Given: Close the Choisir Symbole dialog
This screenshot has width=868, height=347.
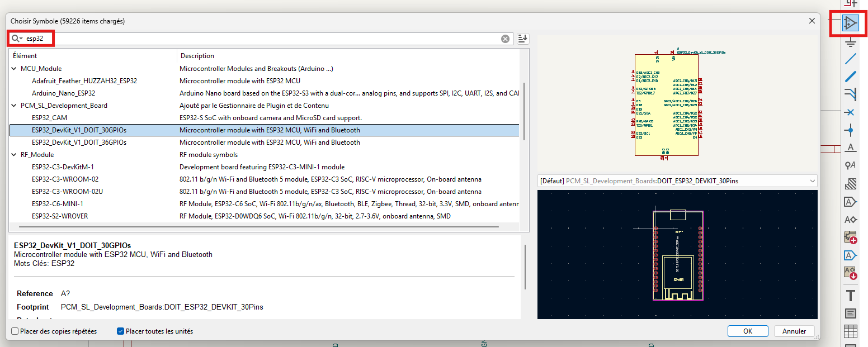Looking at the screenshot, I should click(x=812, y=21).
